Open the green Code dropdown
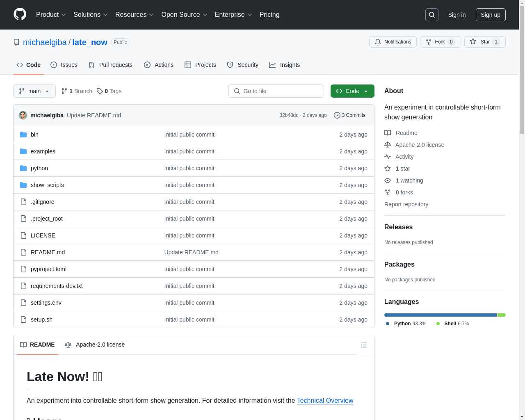The height and width of the screenshot is (420, 525). (x=352, y=91)
